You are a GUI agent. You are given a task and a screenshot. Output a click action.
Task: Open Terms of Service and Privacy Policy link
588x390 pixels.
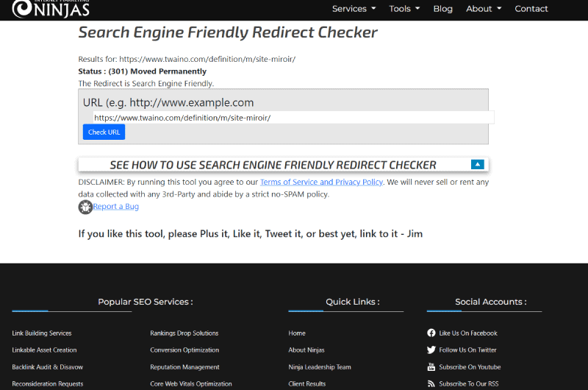[x=321, y=182]
